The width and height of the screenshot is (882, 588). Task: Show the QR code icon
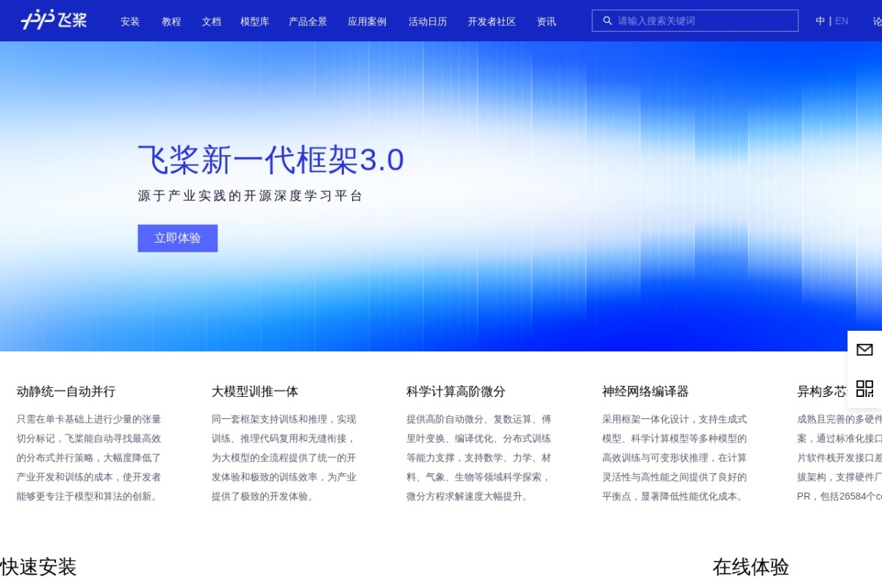click(864, 389)
